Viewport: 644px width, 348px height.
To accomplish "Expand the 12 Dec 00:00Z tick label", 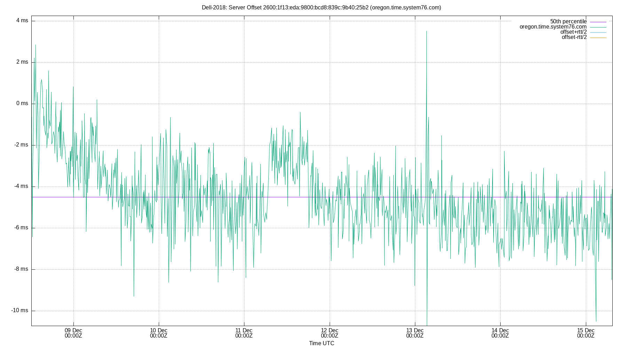I will 329,333.
